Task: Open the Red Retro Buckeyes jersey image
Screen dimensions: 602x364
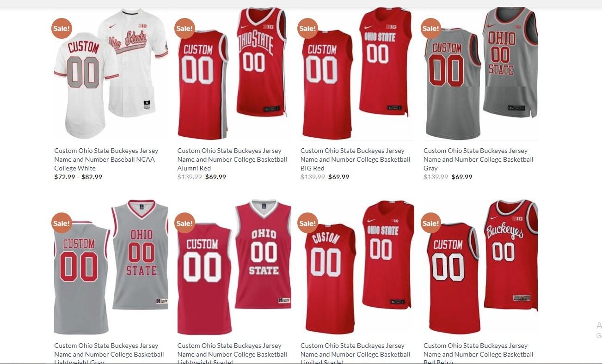Action: click(480, 267)
